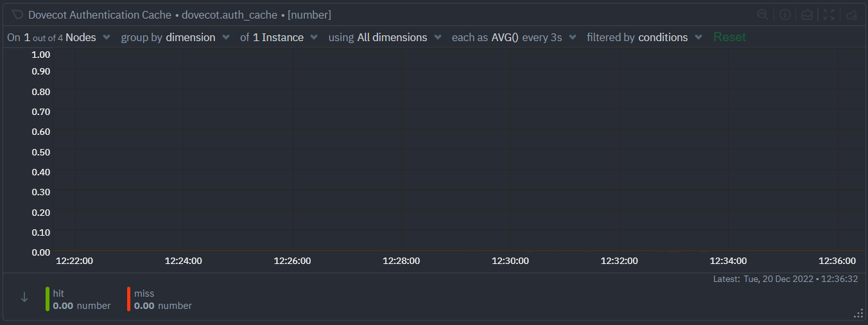Click the 12:34:00 time axis label
868x325 pixels.
coord(728,261)
